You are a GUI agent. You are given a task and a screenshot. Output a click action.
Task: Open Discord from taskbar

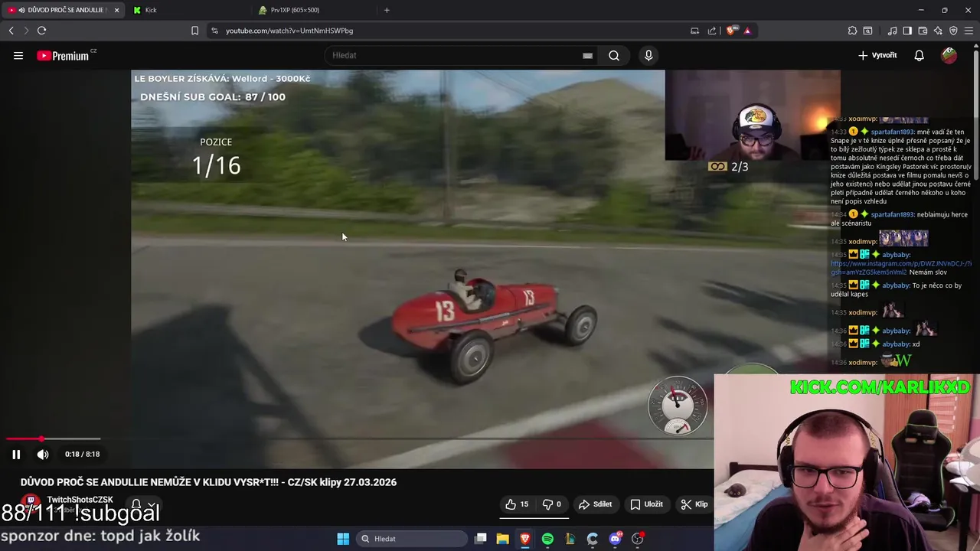[x=615, y=539]
